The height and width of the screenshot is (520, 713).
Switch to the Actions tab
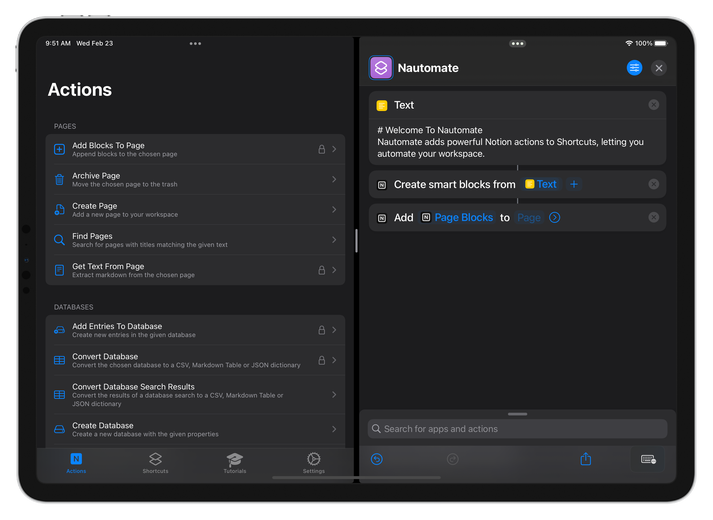tap(76, 463)
